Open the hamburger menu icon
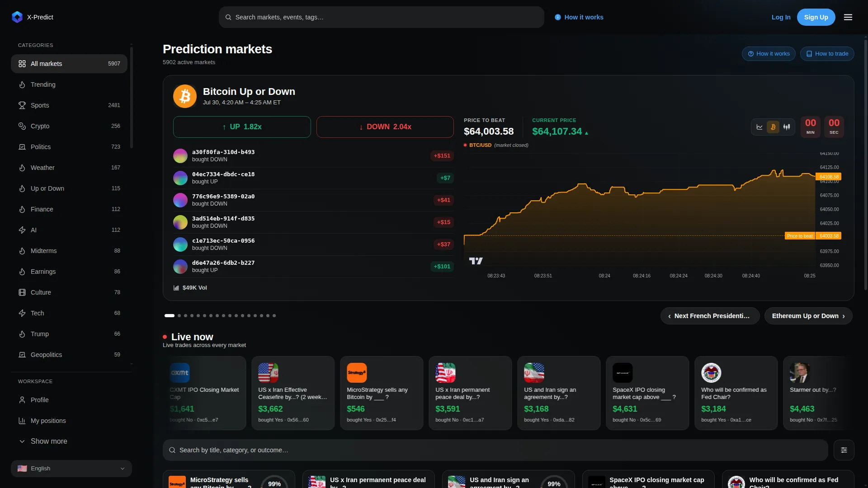The image size is (868, 488). click(848, 17)
